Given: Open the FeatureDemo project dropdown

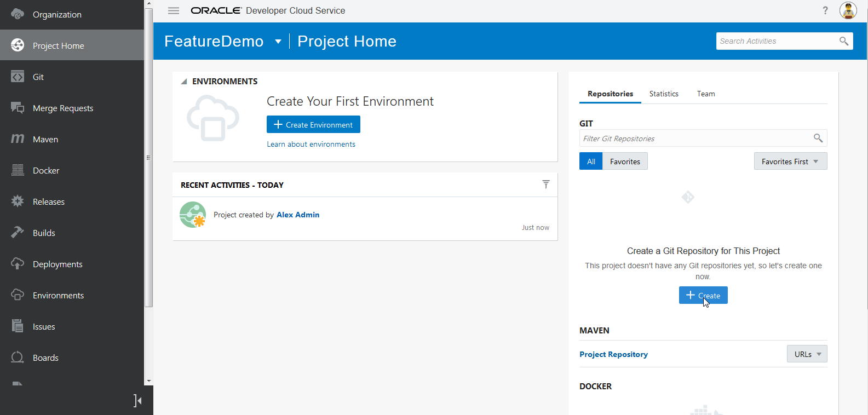Looking at the screenshot, I should click(278, 42).
